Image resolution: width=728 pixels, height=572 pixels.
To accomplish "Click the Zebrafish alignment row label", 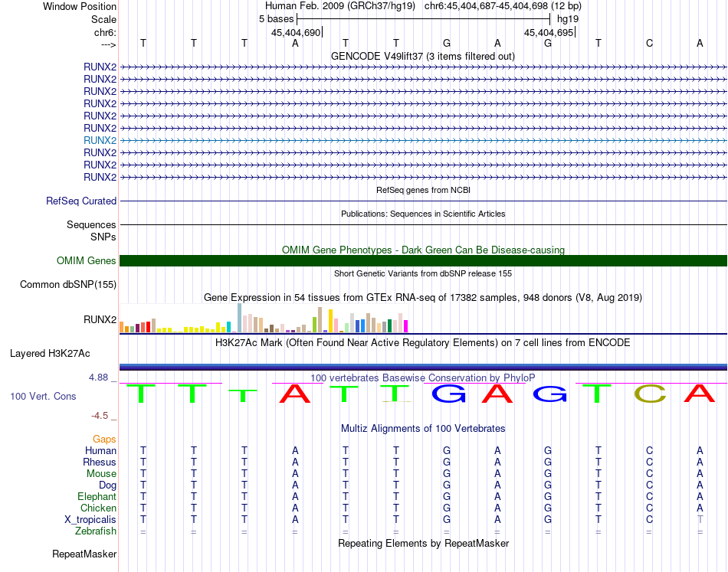I will (96, 531).
